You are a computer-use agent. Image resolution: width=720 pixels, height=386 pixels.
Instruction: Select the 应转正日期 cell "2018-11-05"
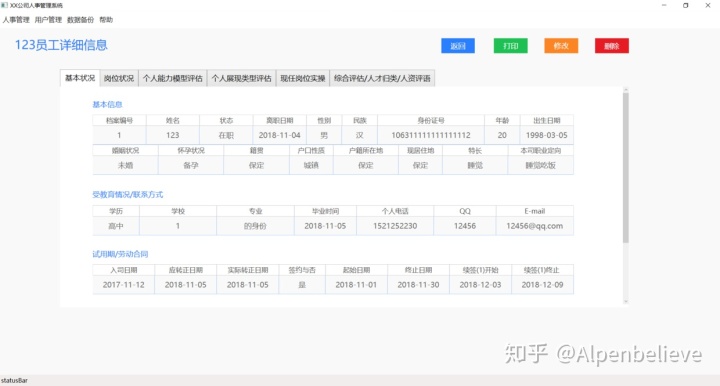(186, 285)
